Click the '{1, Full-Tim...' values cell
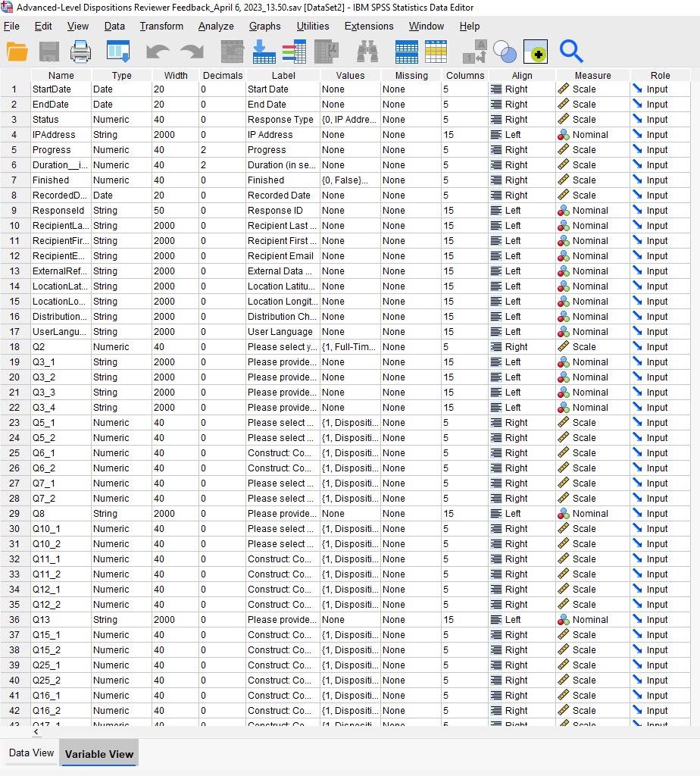700x776 pixels. point(350,347)
